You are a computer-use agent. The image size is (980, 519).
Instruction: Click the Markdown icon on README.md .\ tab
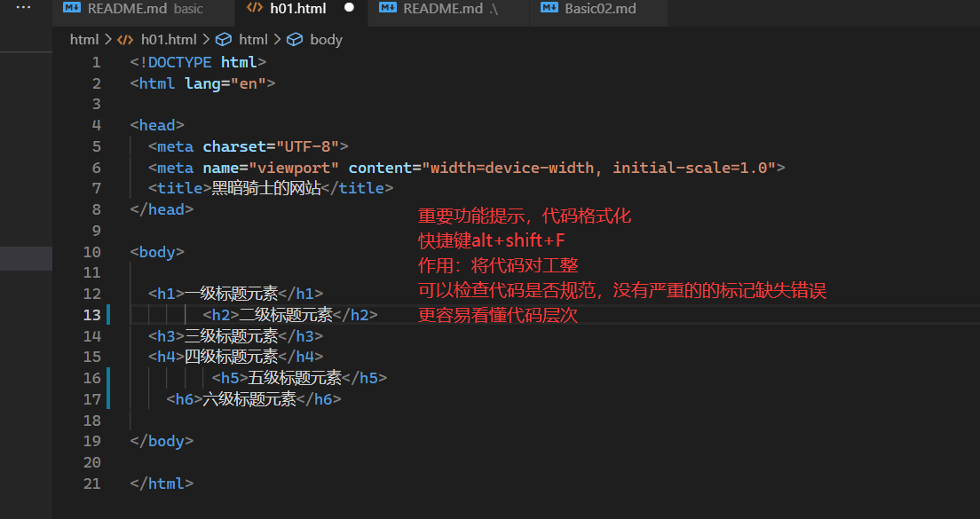(x=387, y=9)
